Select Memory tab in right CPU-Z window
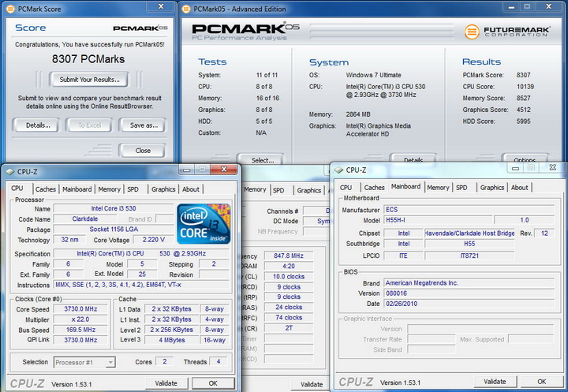This screenshot has width=568, height=392. coord(438,188)
